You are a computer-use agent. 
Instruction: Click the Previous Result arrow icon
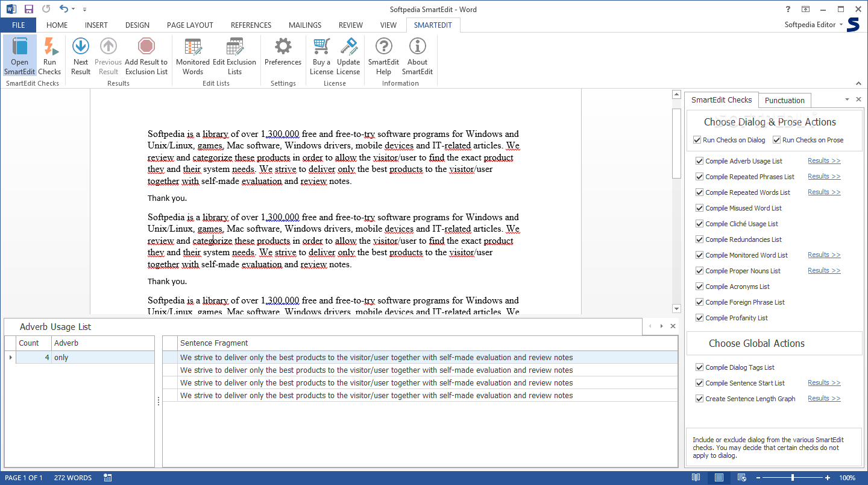pyautogui.click(x=108, y=46)
